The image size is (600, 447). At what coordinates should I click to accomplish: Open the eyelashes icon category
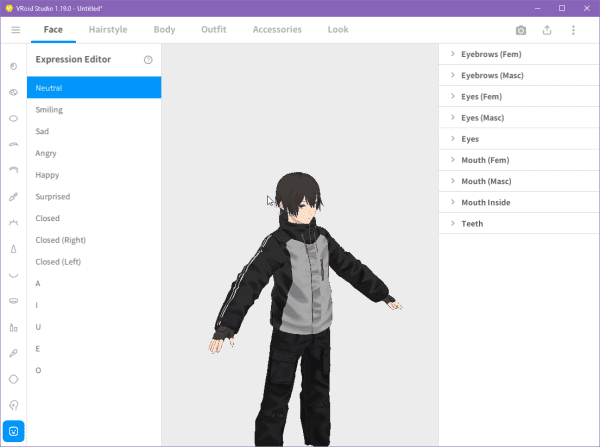[x=13, y=170]
